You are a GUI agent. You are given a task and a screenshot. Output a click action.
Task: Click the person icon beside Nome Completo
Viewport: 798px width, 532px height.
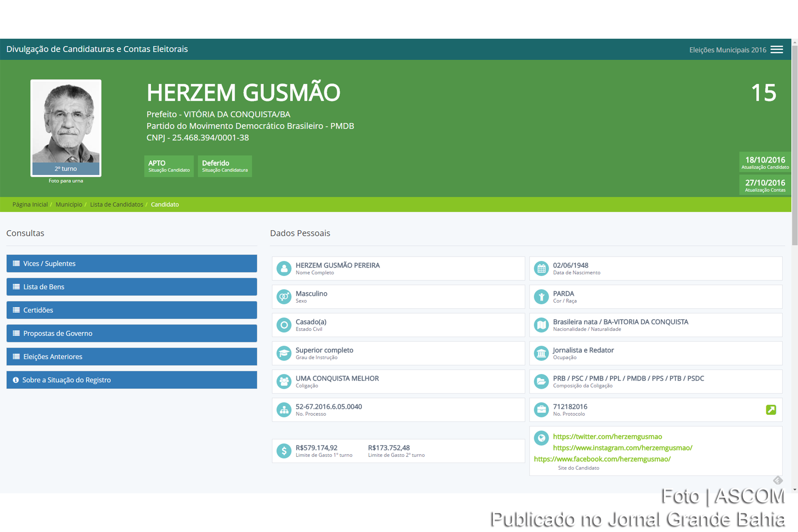(284, 268)
